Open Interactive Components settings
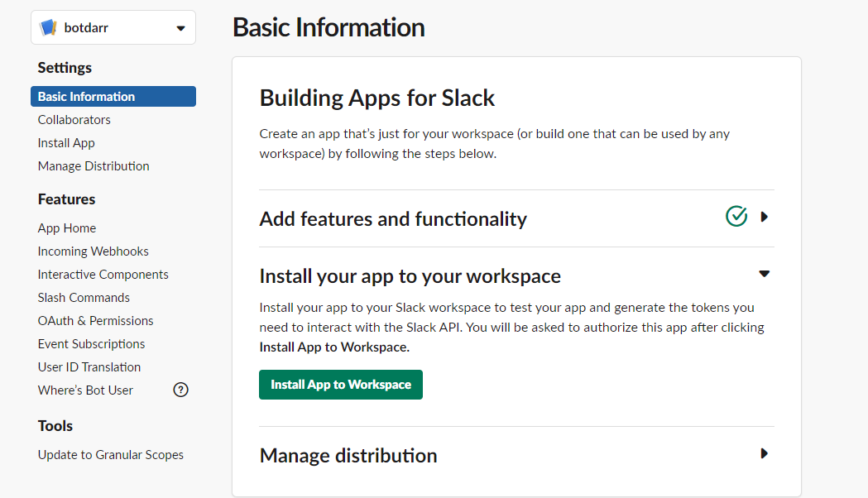Viewport: 868px width, 498px height. (x=103, y=275)
